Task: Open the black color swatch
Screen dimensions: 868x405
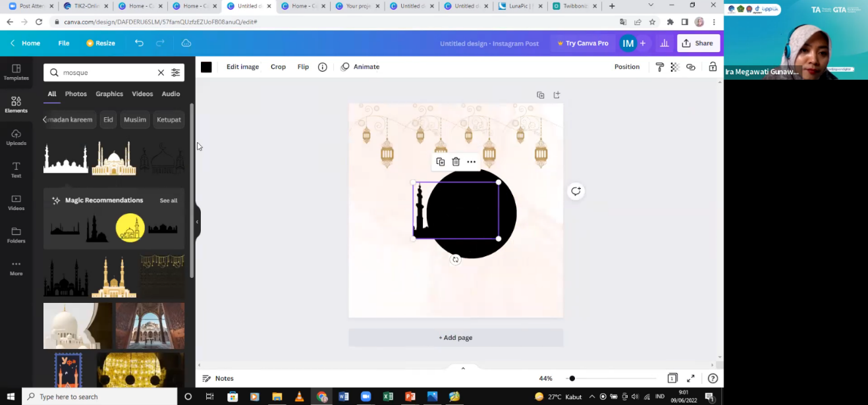Action: click(206, 67)
